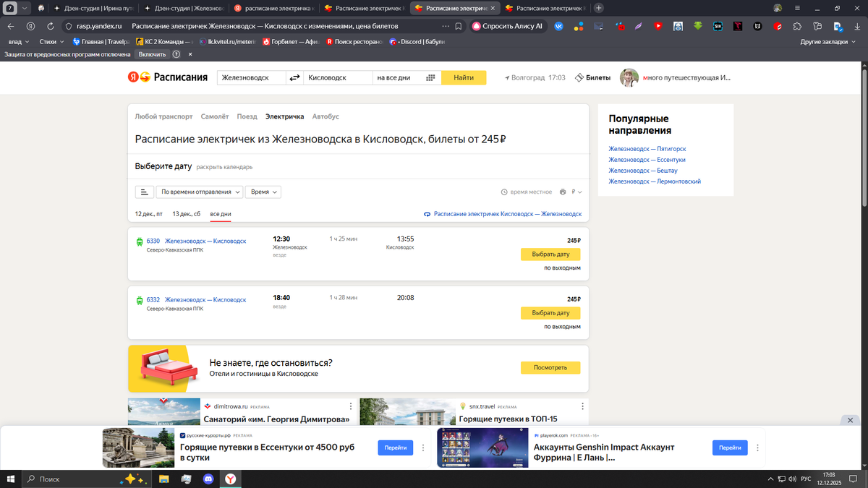Screen dimensions: 868x488
Task: Click the train icon for route 6330
Action: 140,242
